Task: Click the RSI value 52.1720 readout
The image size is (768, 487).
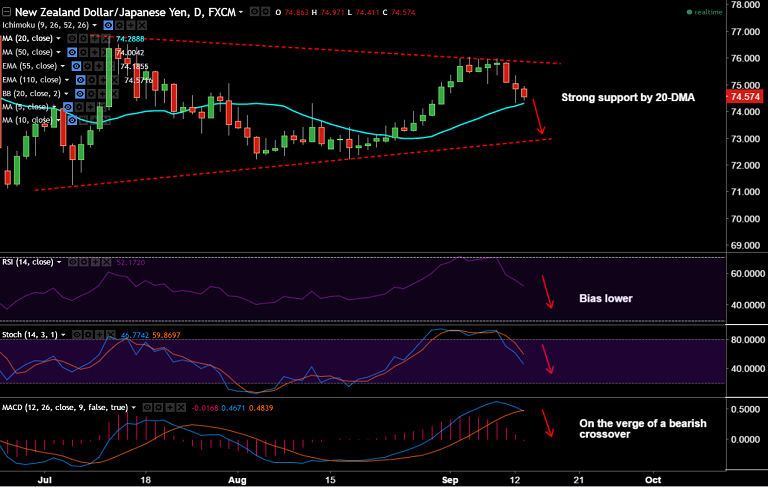Action: click(x=131, y=263)
